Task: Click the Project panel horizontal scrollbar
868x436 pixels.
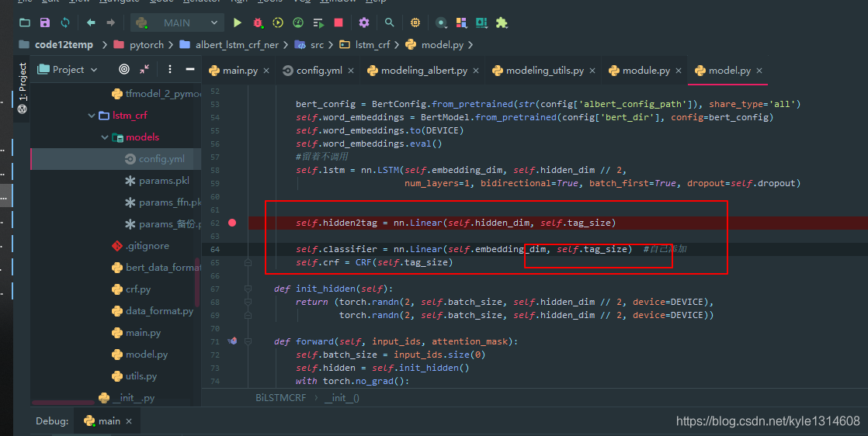Action: (x=63, y=403)
